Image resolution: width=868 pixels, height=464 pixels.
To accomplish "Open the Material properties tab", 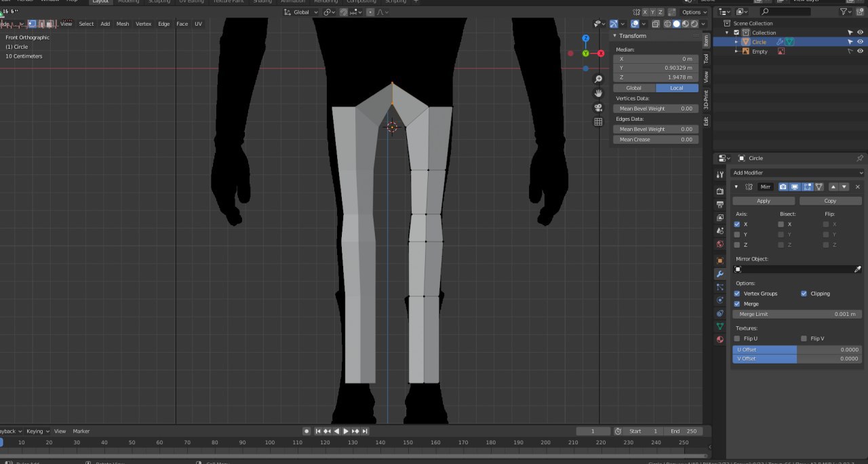I will tap(720, 339).
